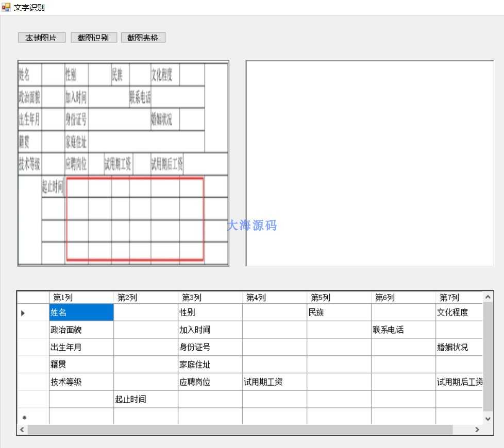This screenshot has width=504, height=448.
Task: Click the current-row arrow indicator in the row header
Action: 23,313
